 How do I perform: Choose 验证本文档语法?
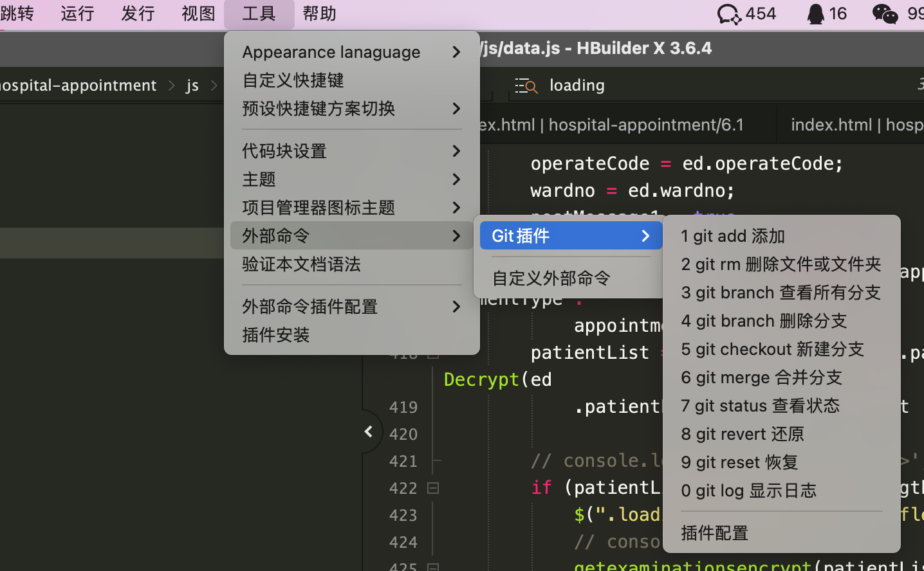352,264
